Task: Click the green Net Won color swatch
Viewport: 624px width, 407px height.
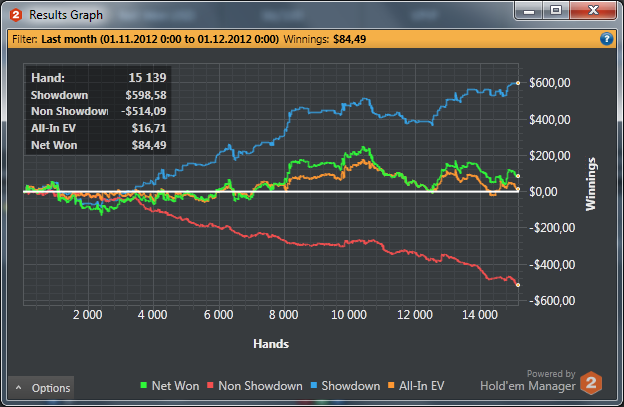Action: point(144,385)
